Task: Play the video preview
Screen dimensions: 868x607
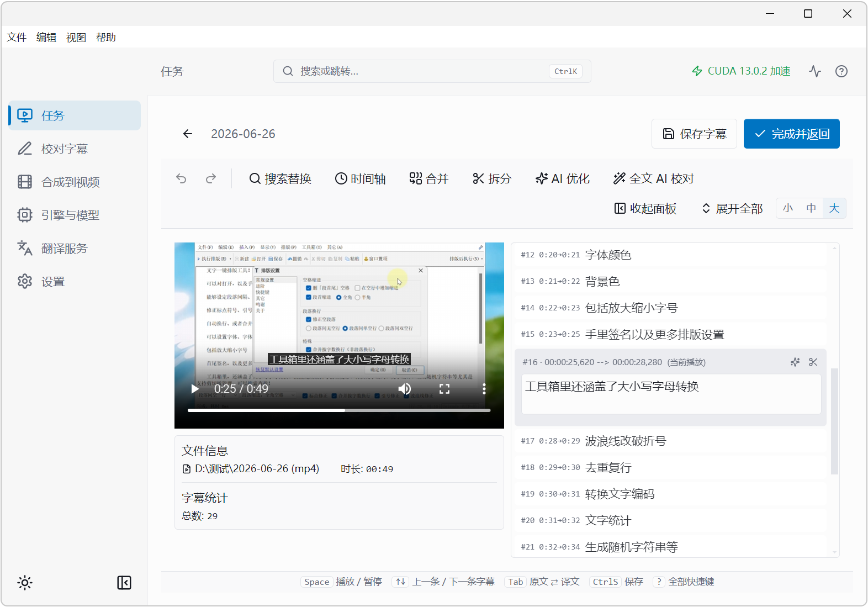Action: pyautogui.click(x=195, y=389)
